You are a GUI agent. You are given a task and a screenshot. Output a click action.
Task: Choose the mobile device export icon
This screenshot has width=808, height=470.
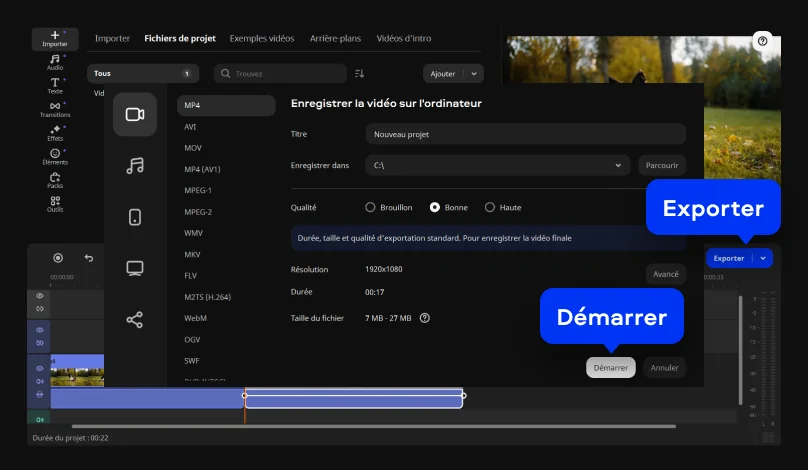tap(135, 217)
